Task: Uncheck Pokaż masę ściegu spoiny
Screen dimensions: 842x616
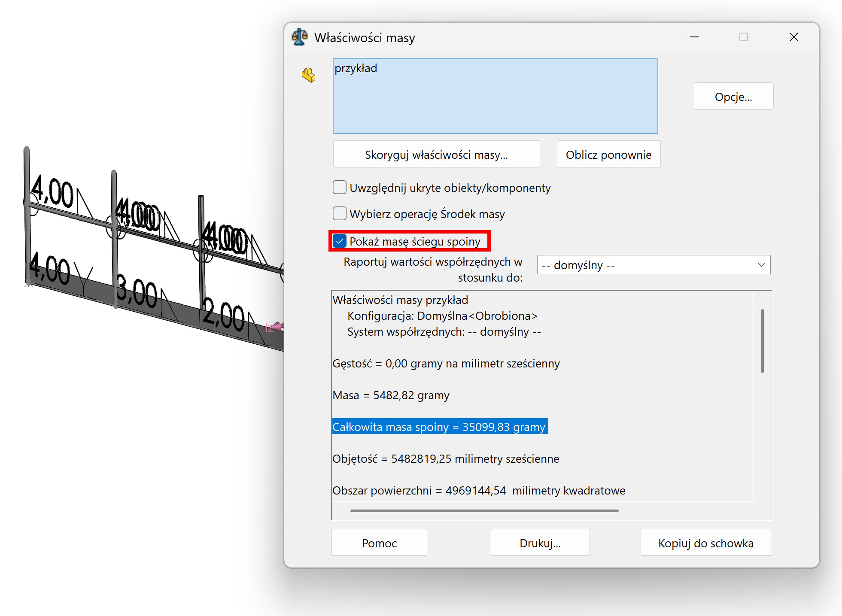Action: [x=340, y=241]
